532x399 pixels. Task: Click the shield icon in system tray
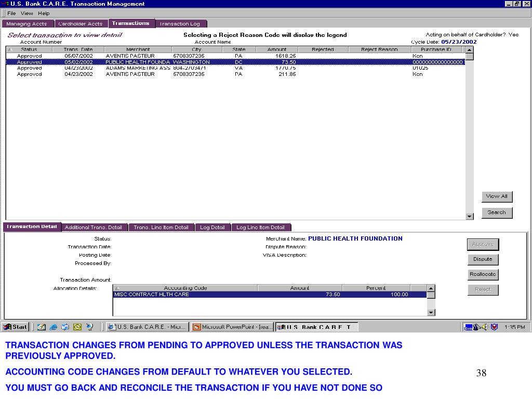tap(495, 327)
